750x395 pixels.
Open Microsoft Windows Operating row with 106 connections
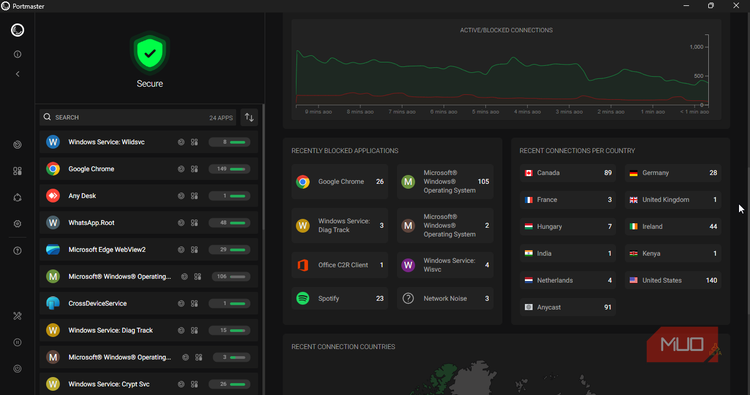click(149, 276)
